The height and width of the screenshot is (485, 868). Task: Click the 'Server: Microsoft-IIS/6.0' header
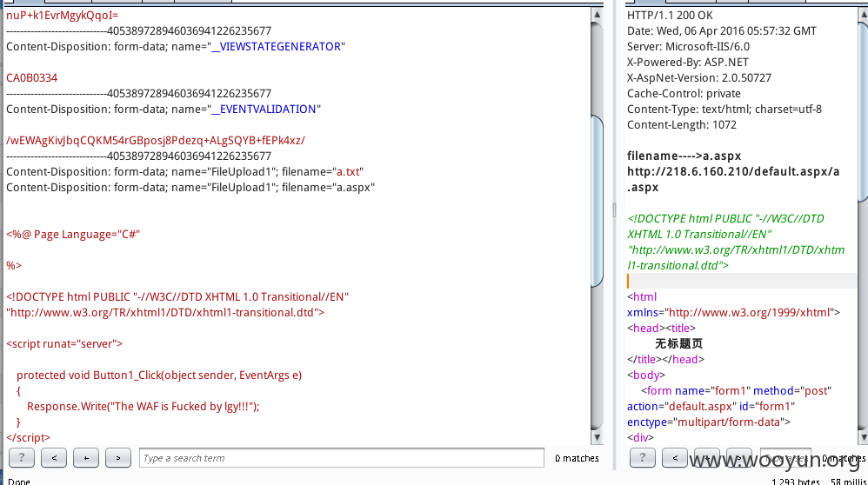click(688, 46)
